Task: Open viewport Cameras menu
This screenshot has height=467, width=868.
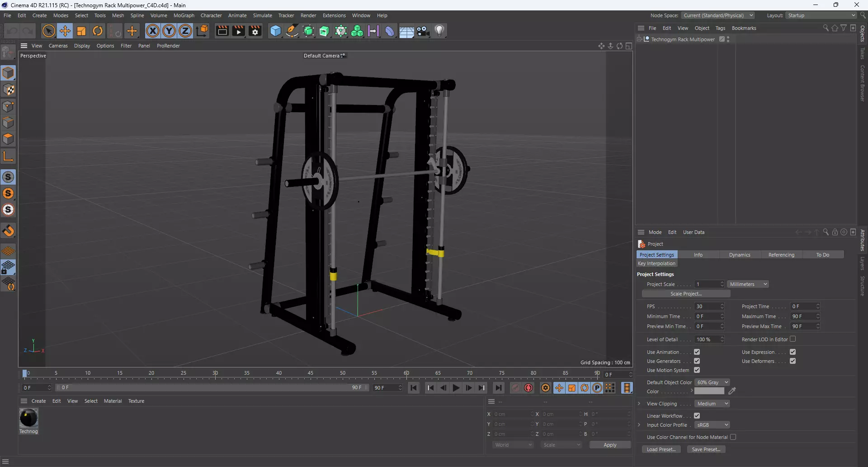Action: point(58,46)
